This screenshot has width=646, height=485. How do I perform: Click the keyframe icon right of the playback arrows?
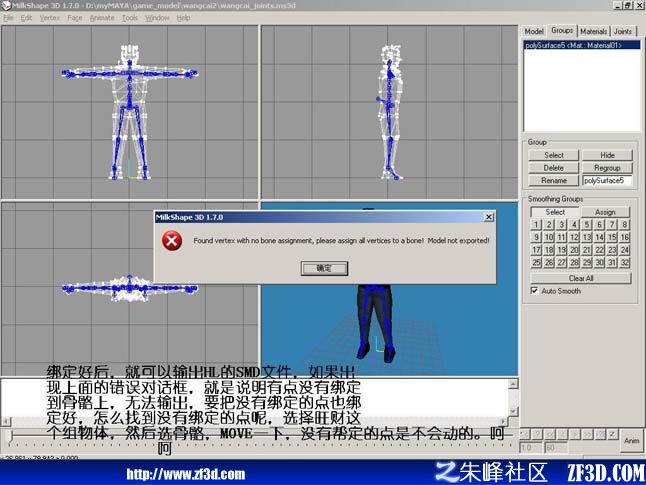[613, 434]
